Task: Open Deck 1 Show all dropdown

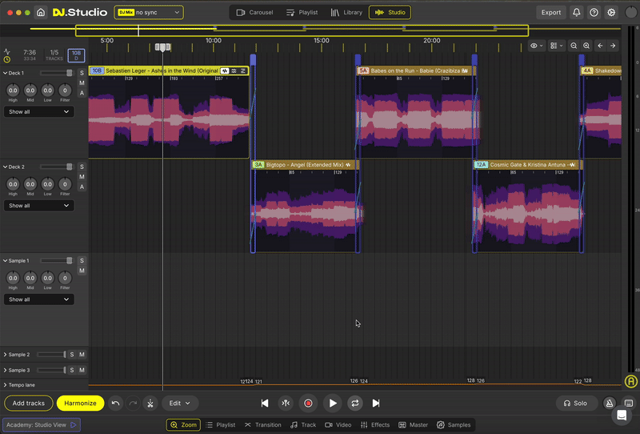Action: 39,111
